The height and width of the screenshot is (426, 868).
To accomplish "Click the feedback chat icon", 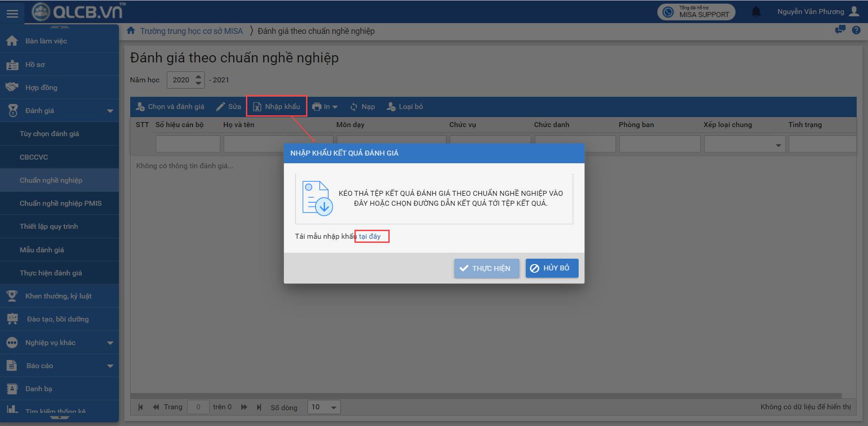I will (840, 30).
